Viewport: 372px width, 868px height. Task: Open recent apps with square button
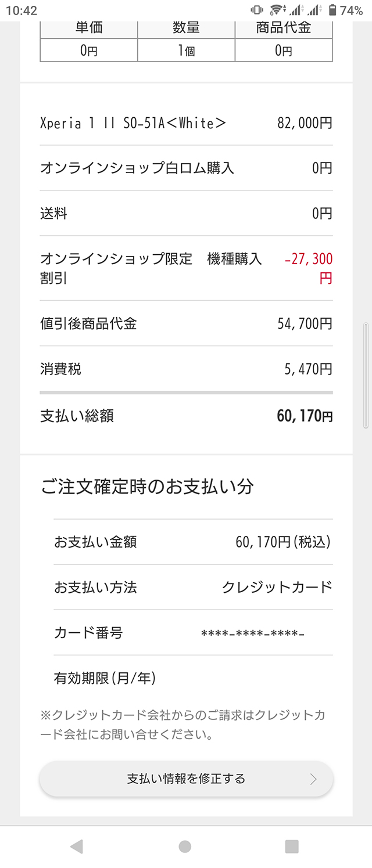[292, 847]
